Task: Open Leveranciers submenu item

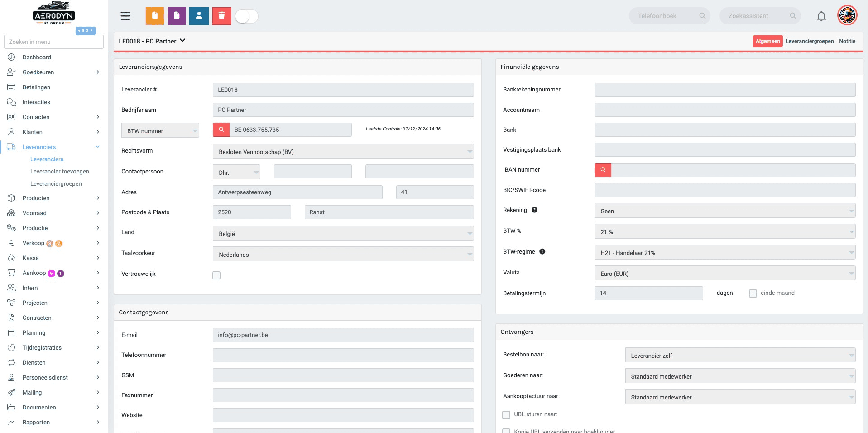Action: click(x=47, y=159)
